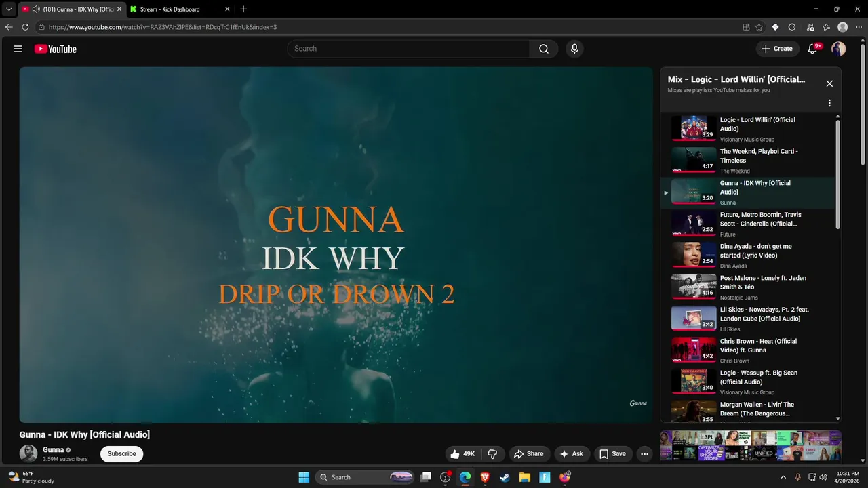Select Chris Brown - Heat ft. Gunna
Image resolution: width=868 pixels, height=488 pixels.
pyautogui.click(x=748, y=350)
